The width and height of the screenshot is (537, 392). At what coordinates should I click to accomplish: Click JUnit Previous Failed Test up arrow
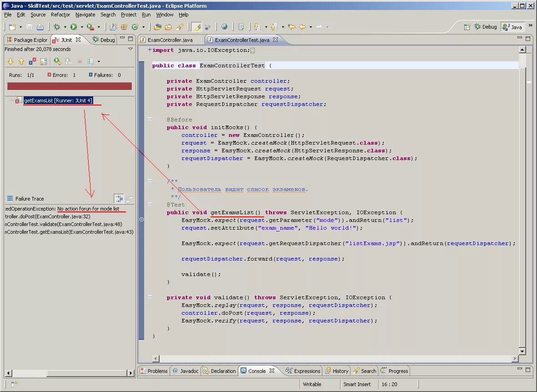21,62
